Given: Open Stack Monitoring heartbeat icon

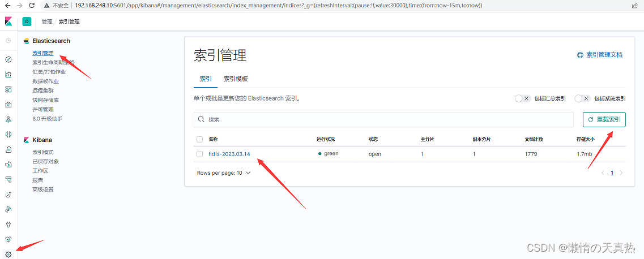Looking at the screenshot, I should 8,239.
